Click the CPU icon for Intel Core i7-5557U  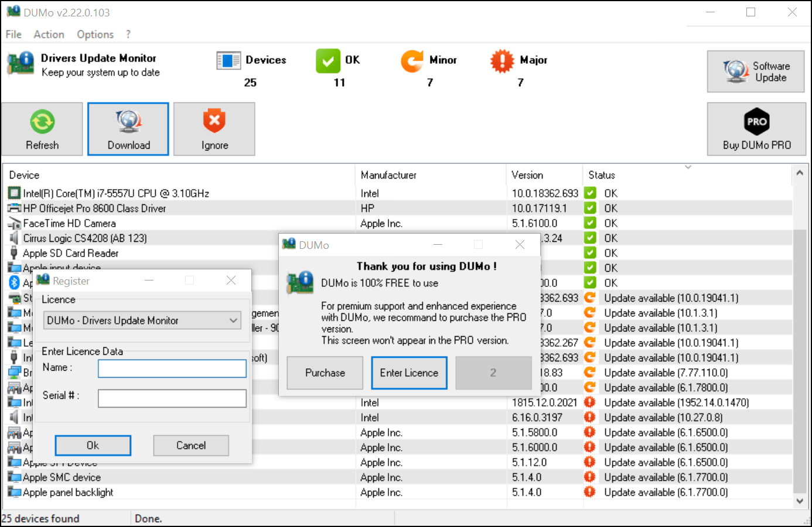tap(14, 193)
